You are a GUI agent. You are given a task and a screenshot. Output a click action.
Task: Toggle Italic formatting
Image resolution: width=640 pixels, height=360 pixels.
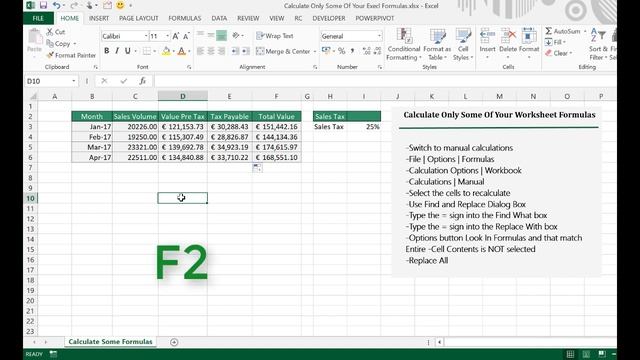117,51
